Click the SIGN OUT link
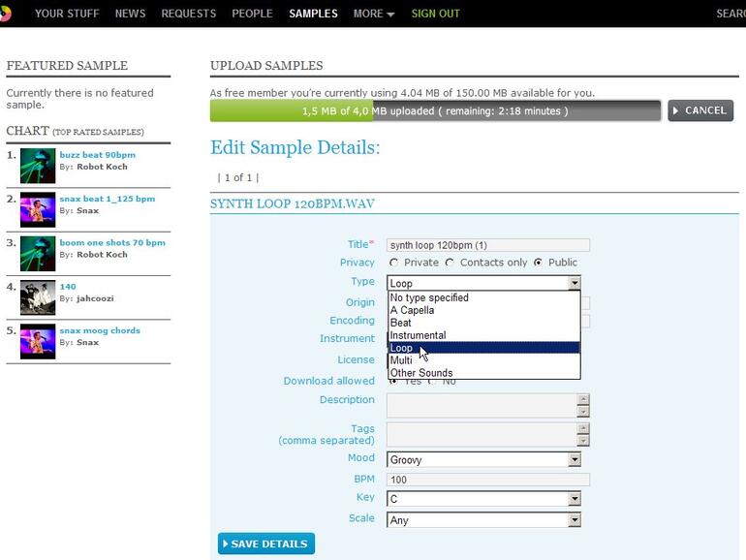The height and width of the screenshot is (560, 746). point(436,14)
